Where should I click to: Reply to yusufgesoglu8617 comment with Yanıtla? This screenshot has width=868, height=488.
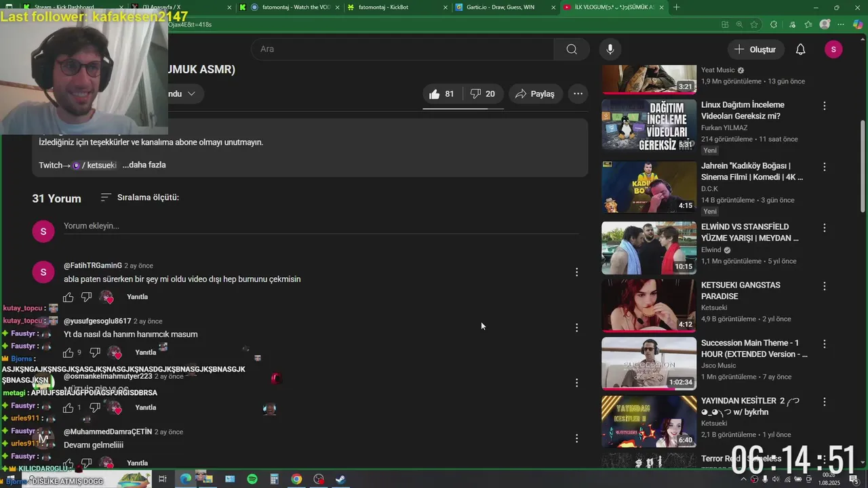145,352
